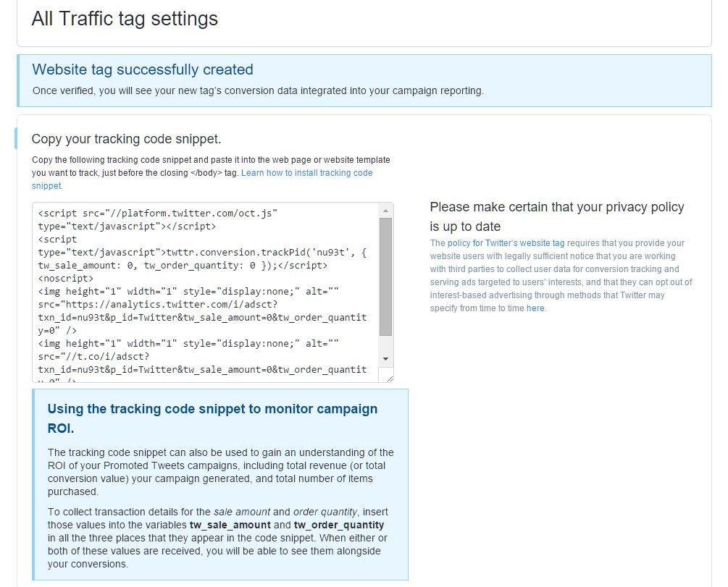Click the italic 'sale amount' text
This screenshot has height=587, width=728.
[242, 512]
